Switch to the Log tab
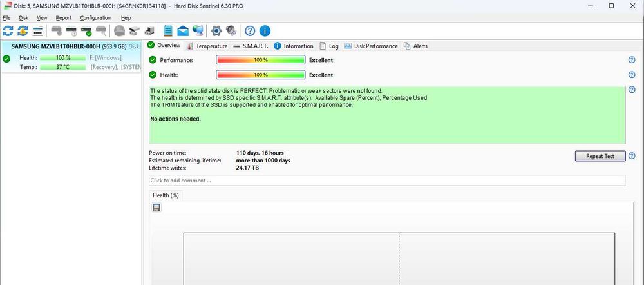The image size is (644, 285). click(329, 46)
